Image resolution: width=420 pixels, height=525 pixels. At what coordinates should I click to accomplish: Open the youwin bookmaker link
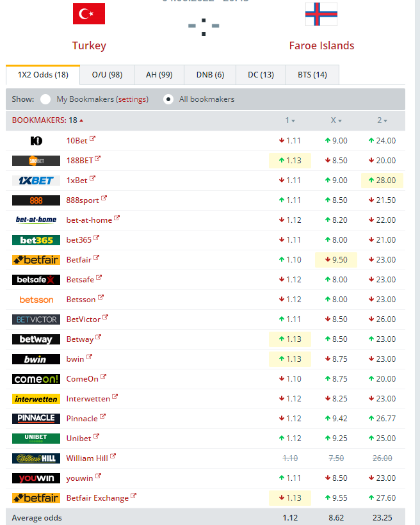tap(80, 478)
